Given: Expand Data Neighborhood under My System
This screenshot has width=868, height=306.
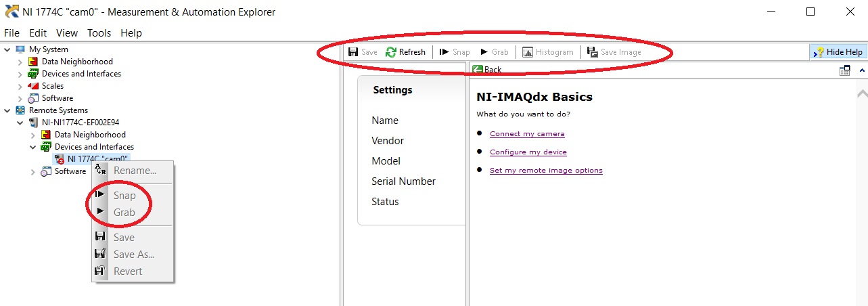Looking at the screenshot, I should click(20, 62).
